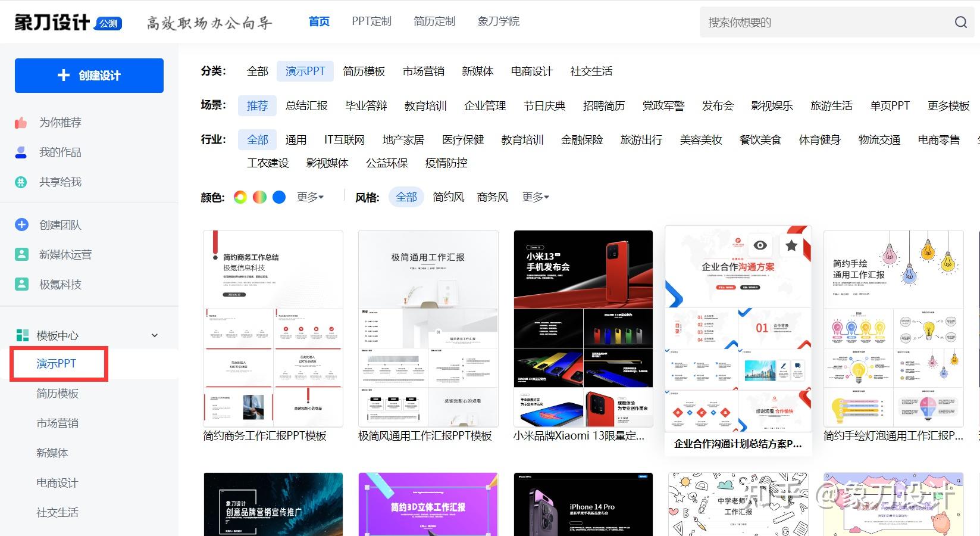Open the 简历定制 nav tab
980x536 pixels.
coord(434,21)
